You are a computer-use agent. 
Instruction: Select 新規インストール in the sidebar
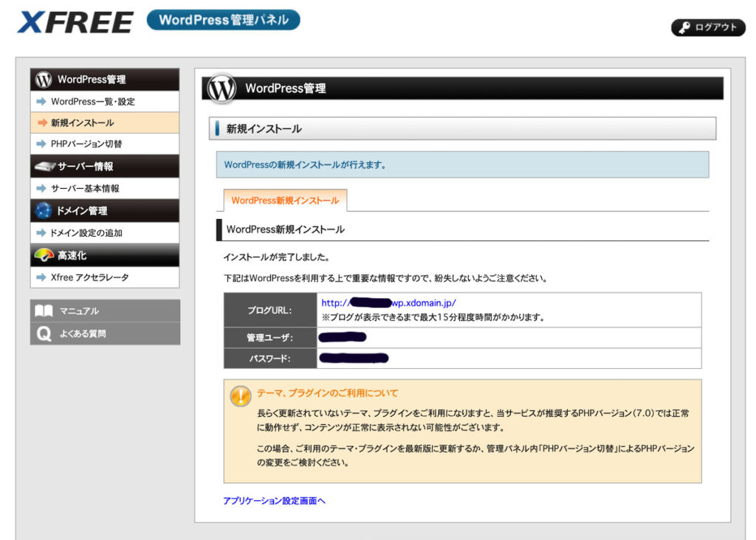click(x=105, y=123)
